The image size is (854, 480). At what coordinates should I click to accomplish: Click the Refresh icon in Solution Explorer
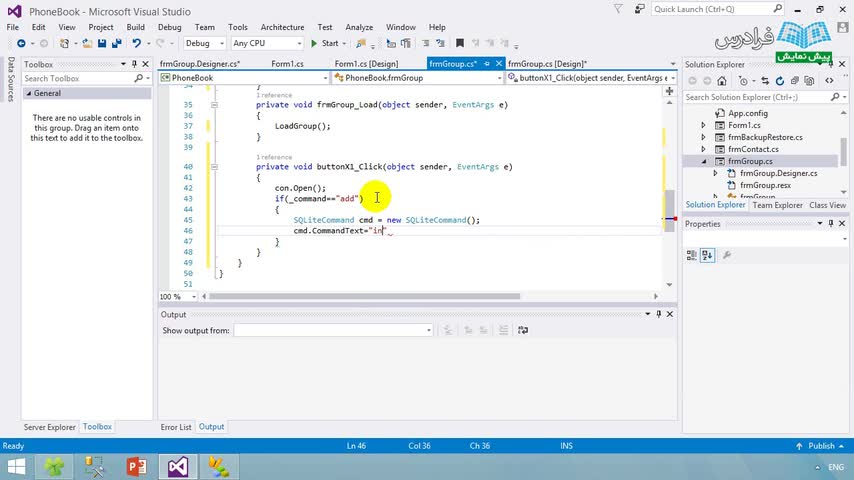coord(778,80)
